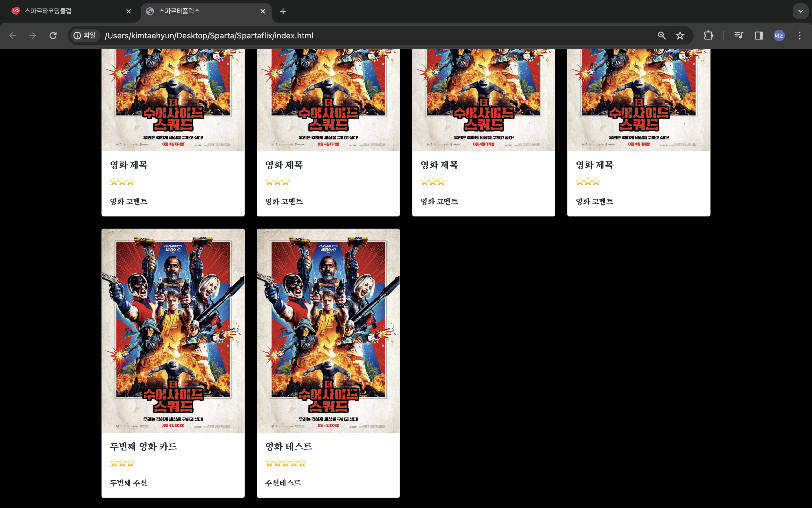
Task: Open the Chrome three-dot menu
Action: click(x=800, y=36)
